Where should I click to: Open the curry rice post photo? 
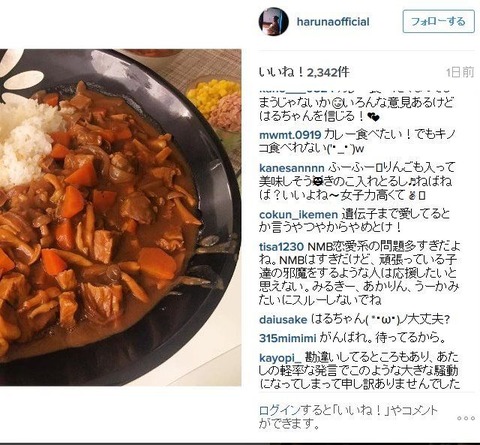(120, 217)
